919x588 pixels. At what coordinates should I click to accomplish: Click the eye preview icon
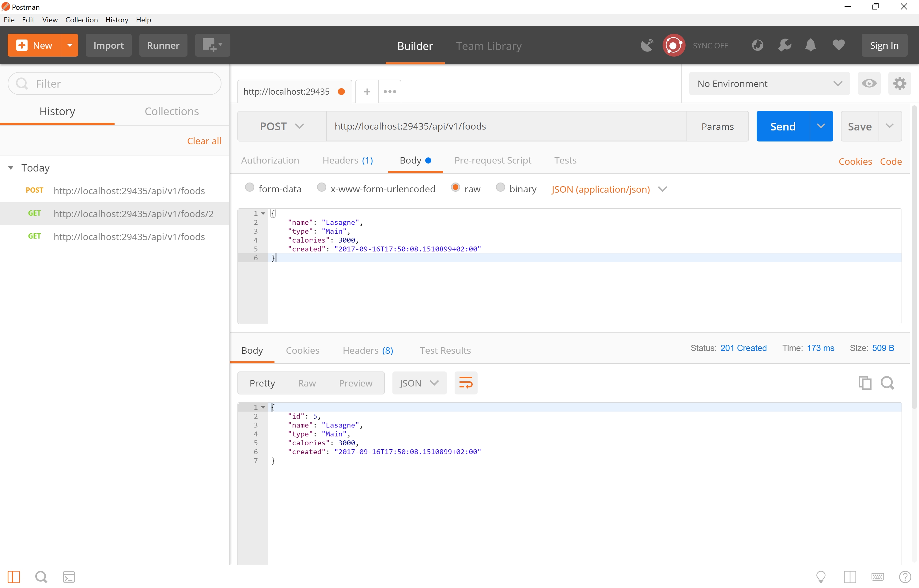click(x=869, y=83)
